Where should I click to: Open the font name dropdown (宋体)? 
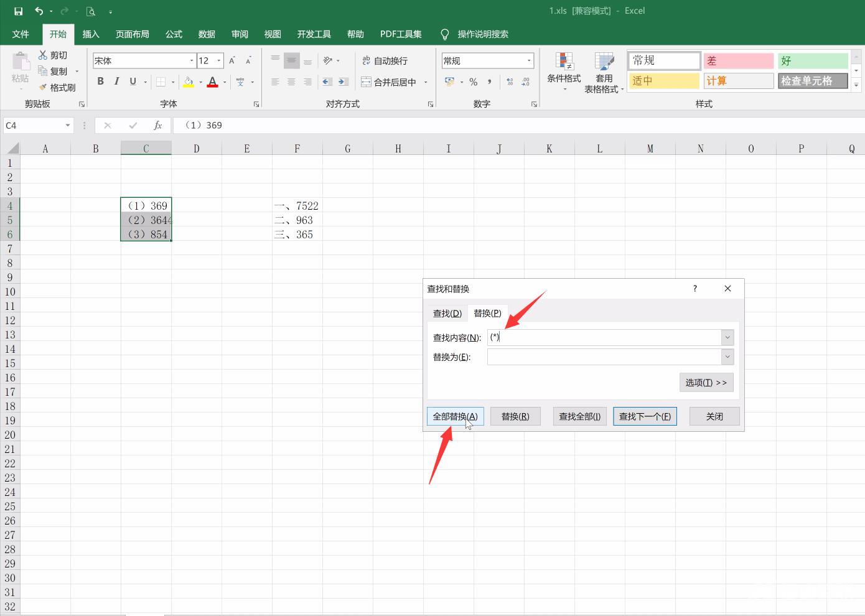[x=191, y=60]
